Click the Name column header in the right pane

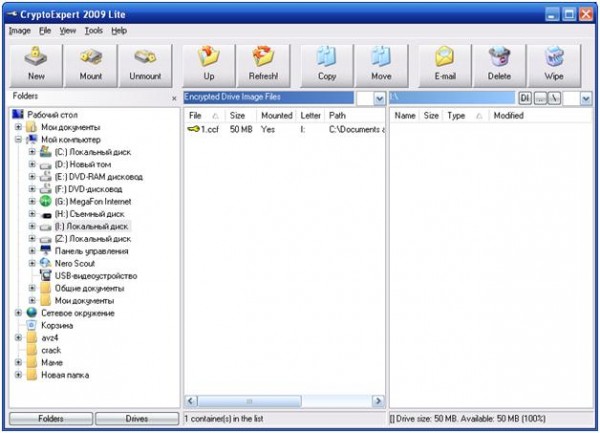[x=405, y=116]
